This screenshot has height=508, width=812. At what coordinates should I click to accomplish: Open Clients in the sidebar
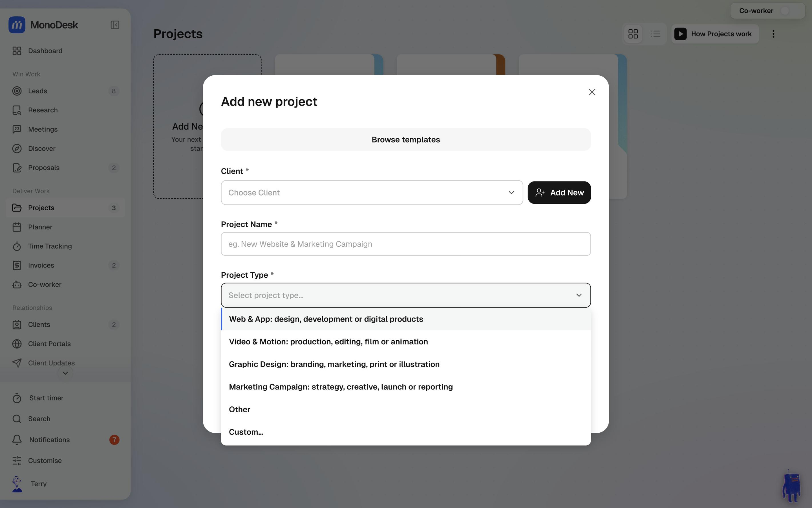point(65,325)
